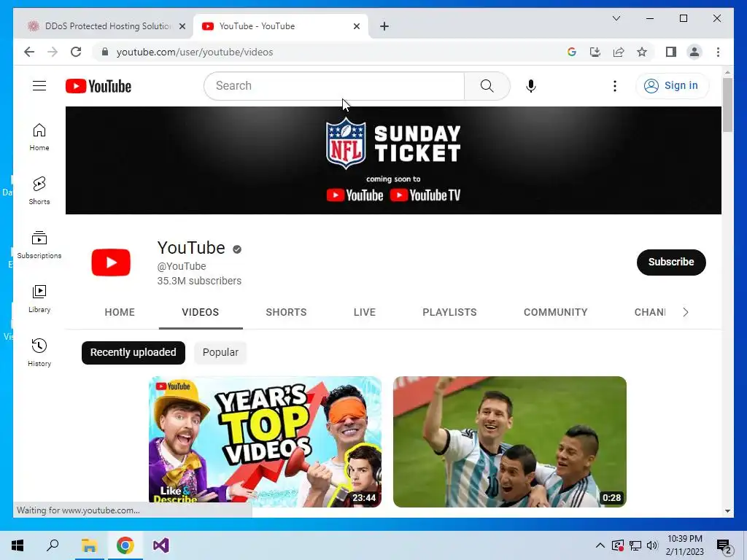The width and height of the screenshot is (747, 560).
Task: Click the @YouTube channel handle
Action: (182, 266)
